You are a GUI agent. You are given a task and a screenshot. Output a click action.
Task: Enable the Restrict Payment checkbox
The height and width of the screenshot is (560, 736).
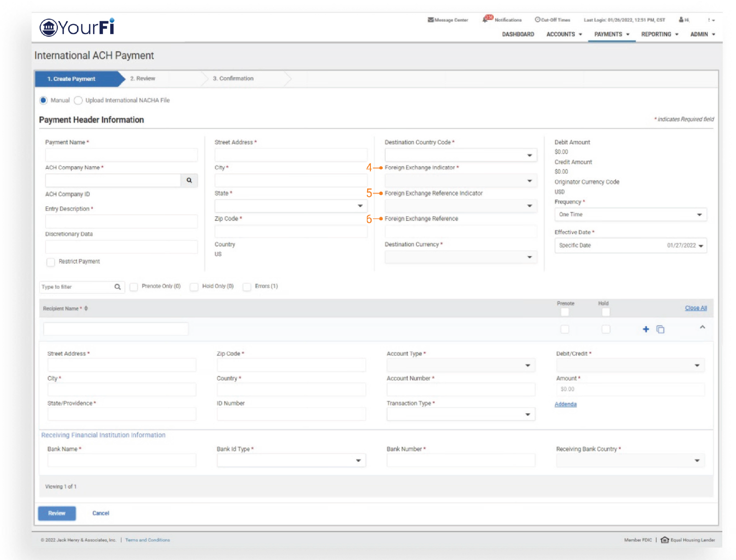click(51, 262)
